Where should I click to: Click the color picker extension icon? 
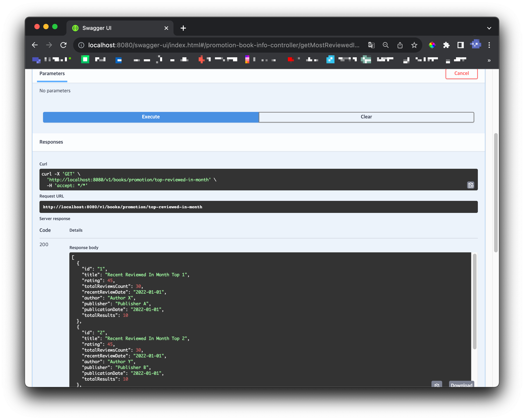432,45
